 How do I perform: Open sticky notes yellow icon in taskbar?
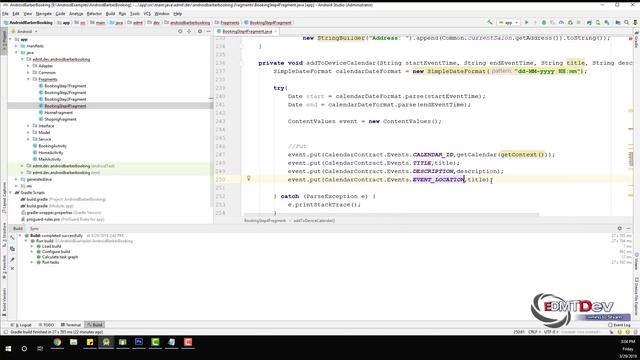[90, 342]
